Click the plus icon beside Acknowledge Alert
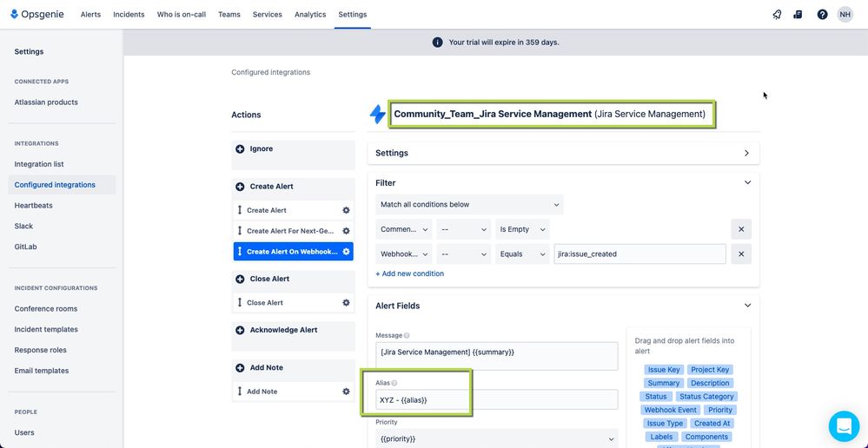This screenshot has width=868, height=448. point(240,330)
